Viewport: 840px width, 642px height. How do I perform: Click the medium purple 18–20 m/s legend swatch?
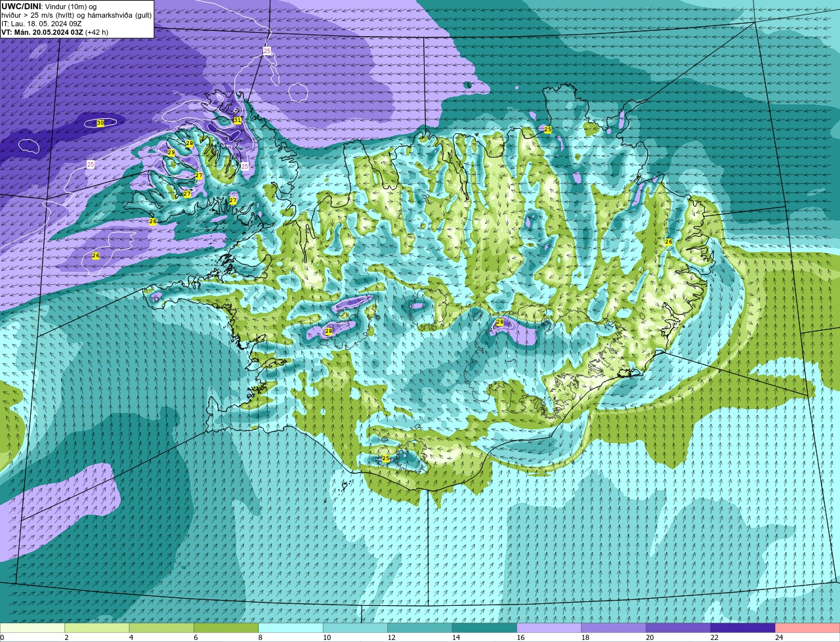(x=614, y=628)
